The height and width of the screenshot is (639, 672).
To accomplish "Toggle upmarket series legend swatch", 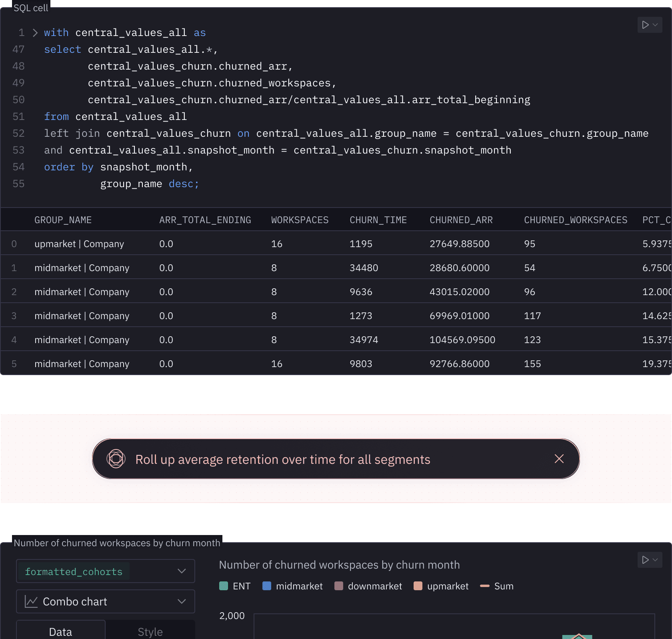I will [x=418, y=586].
